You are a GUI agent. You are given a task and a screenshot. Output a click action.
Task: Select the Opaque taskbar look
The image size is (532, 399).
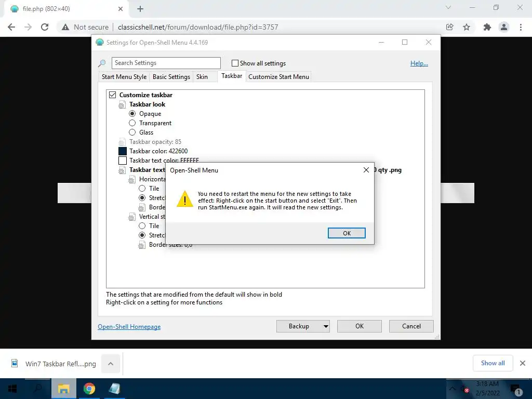coord(132,114)
